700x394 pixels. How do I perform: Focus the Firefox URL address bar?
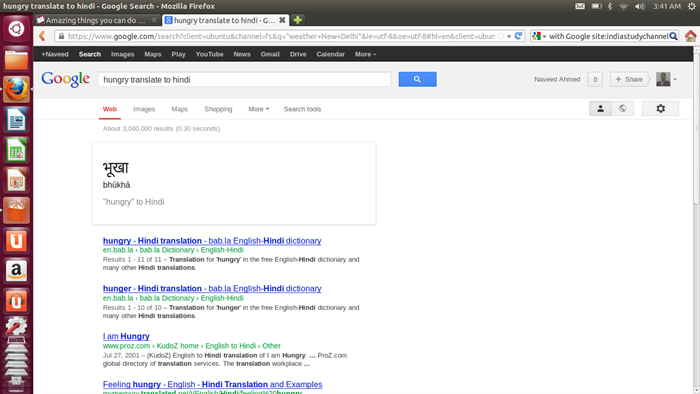tap(281, 36)
